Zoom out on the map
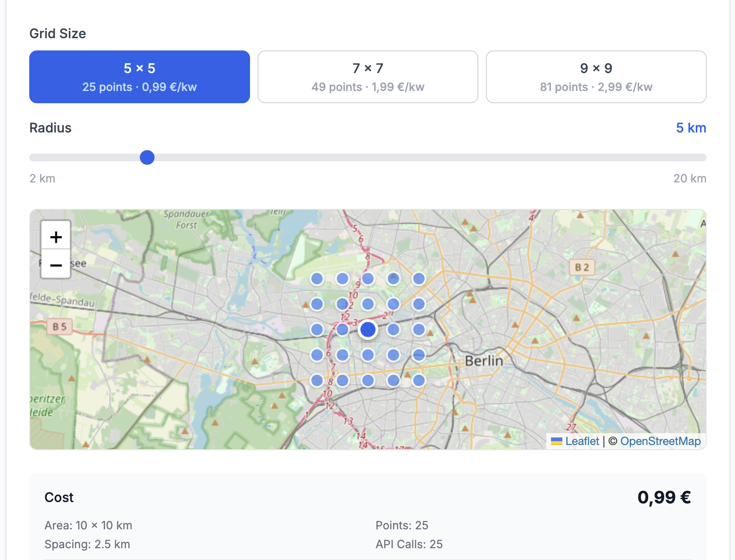The height and width of the screenshot is (560, 735). pyautogui.click(x=56, y=265)
